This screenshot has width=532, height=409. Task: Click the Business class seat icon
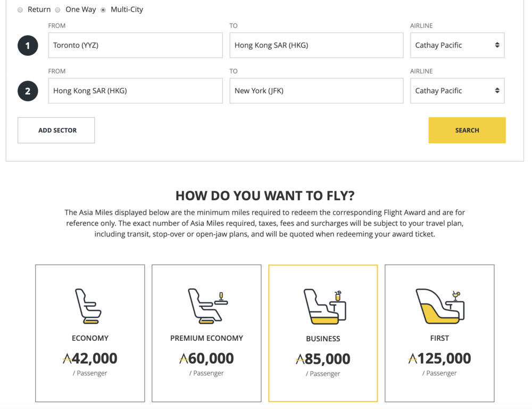coord(324,307)
